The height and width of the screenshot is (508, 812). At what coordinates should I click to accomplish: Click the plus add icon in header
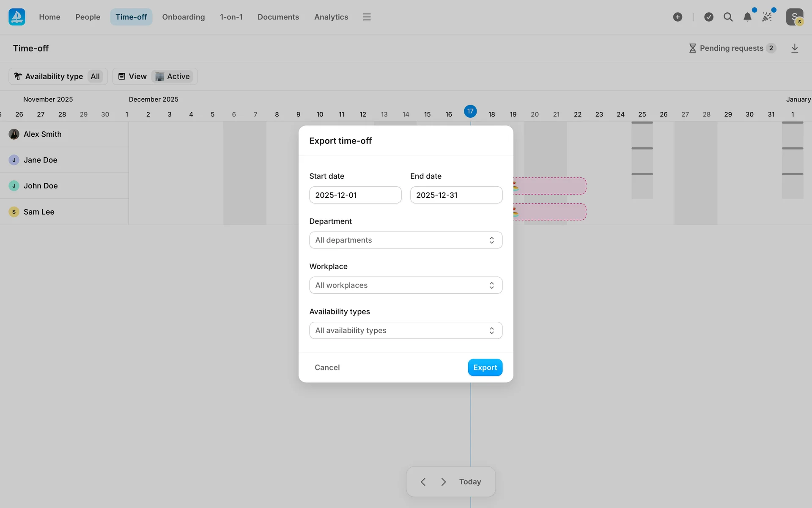(x=678, y=17)
